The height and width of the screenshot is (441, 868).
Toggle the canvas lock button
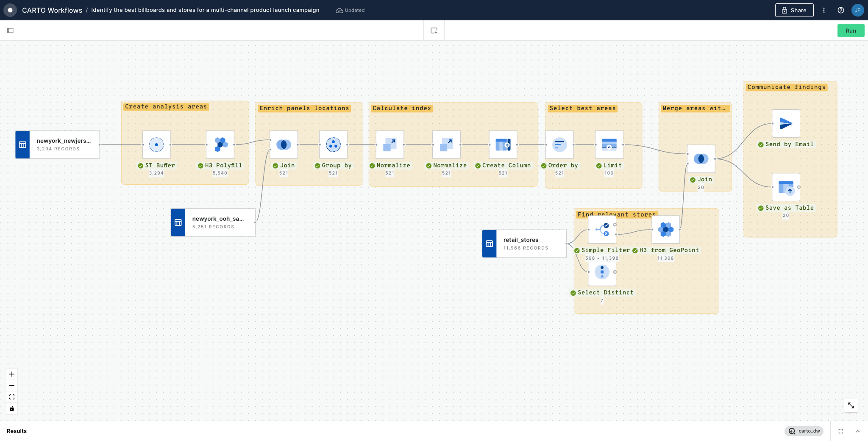(12, 409)
